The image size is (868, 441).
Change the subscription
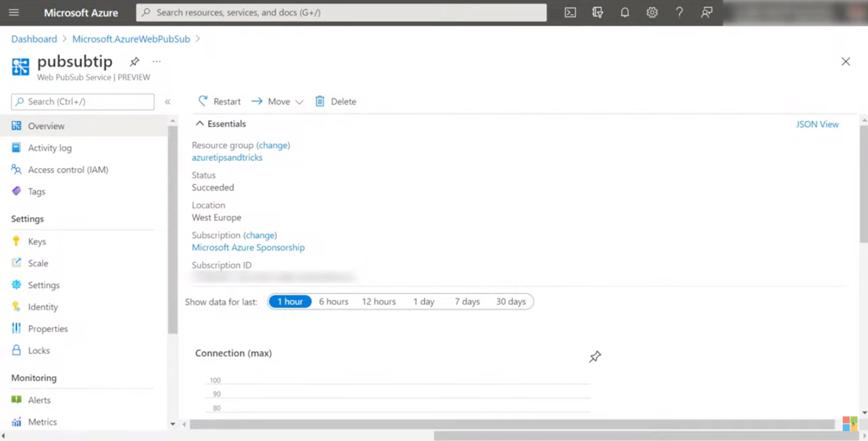click(x=260, y=235)
